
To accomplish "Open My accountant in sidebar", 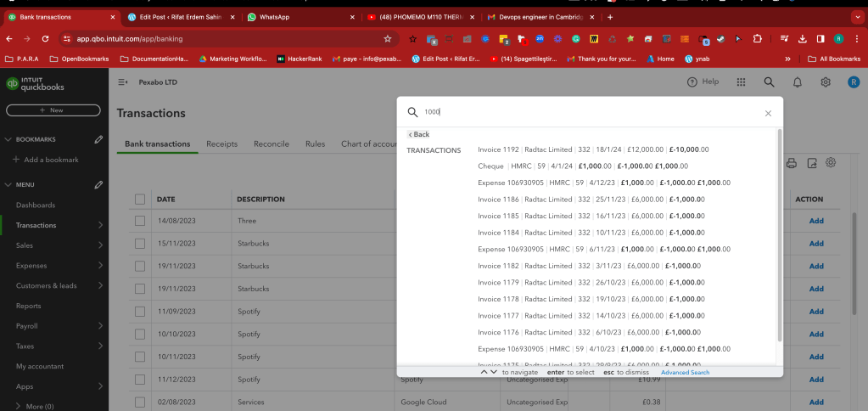I will point(40,366).
